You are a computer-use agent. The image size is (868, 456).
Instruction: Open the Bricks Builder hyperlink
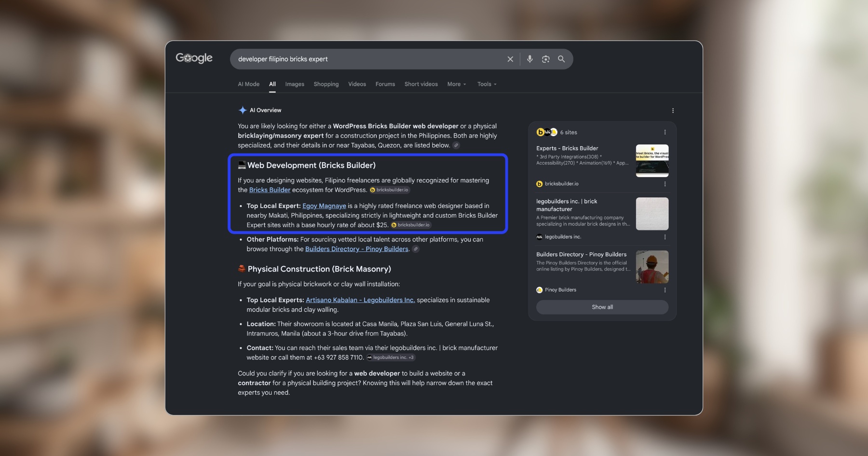tap(270, 190)
